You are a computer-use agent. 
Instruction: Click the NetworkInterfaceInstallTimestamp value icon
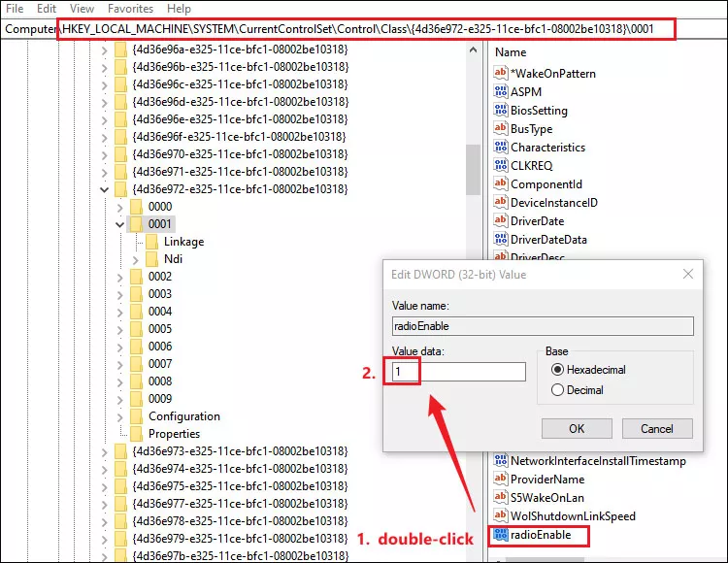(501, 460)
